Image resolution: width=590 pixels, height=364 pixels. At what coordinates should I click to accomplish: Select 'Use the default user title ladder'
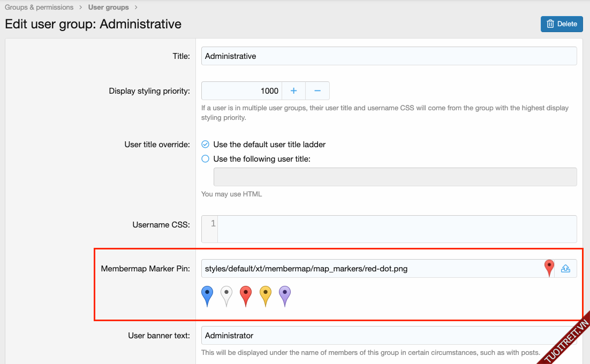tap(205, 145)
